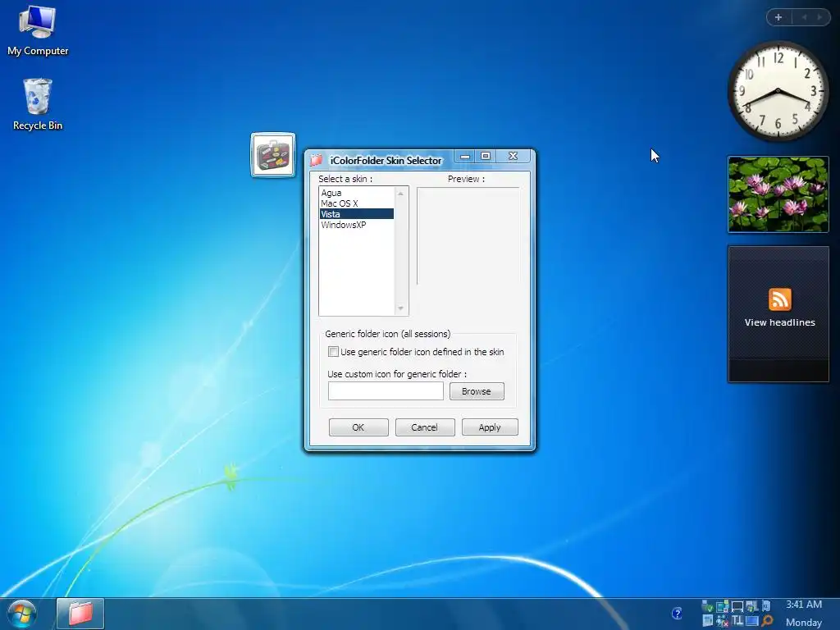Viewport: 840px width, 630px height.
Task: Click the Browse button
Action: click(x=477, y=391)
